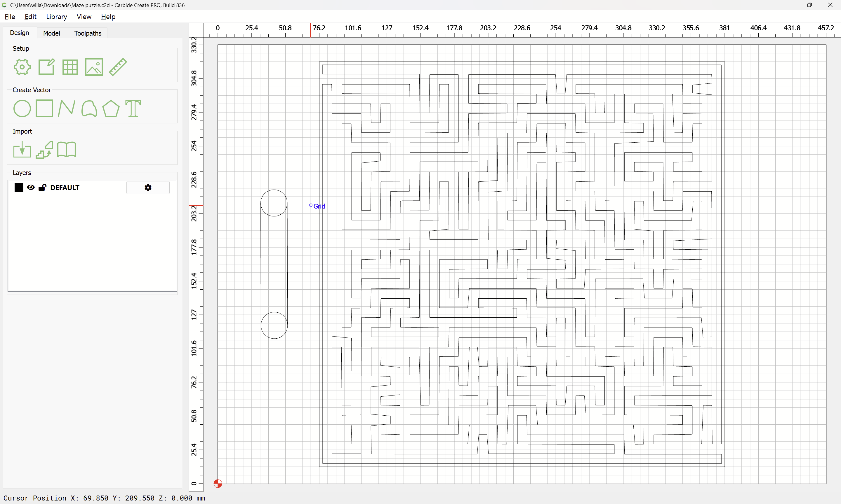This screenshot has height=504, width=841.
Task: Click the Edit Document icon in Setup
Action: 46,67
